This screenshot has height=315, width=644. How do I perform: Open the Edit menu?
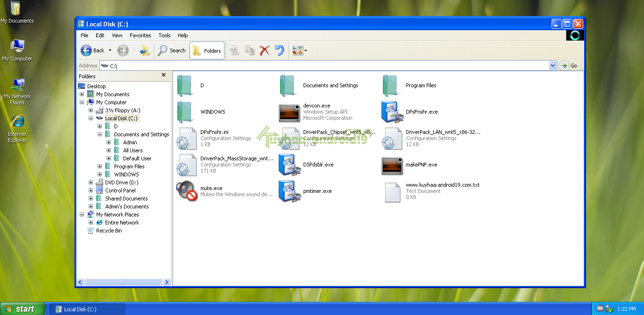click(x=100, y=35)
